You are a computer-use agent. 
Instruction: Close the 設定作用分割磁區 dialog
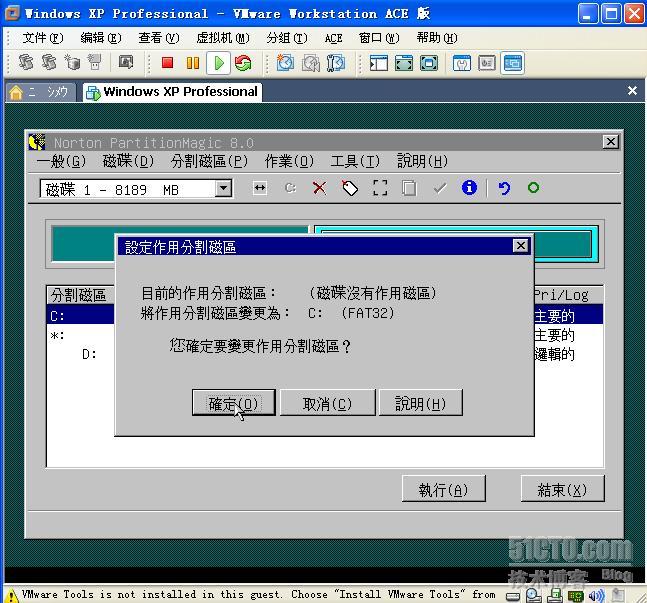[521, 246]
